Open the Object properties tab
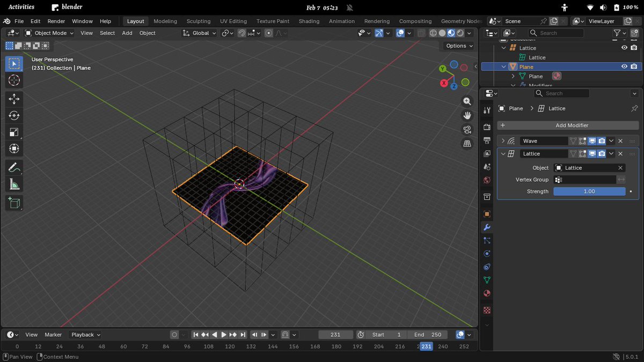The height and width of the screenshot is (362, 644). pyautogui.click(x=487, y=213)
